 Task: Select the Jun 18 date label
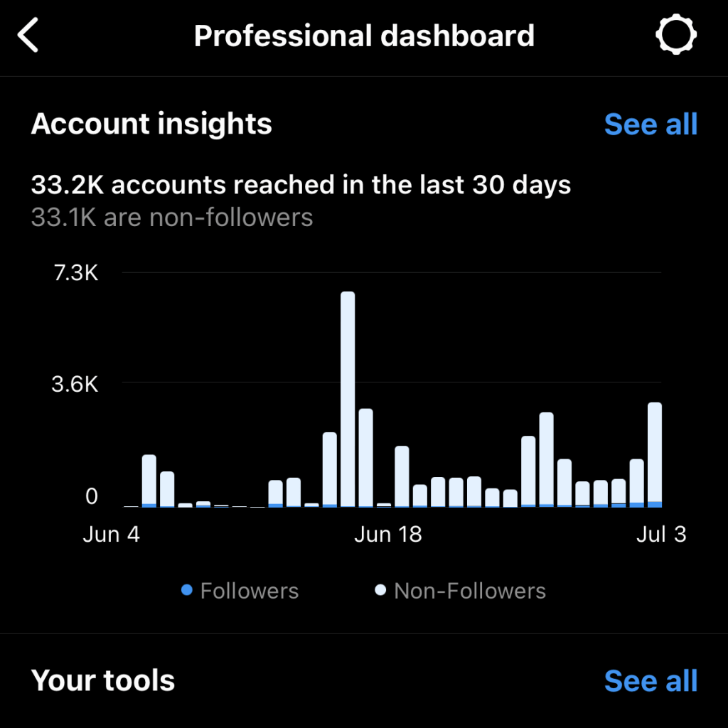click(x=388, y=535)
